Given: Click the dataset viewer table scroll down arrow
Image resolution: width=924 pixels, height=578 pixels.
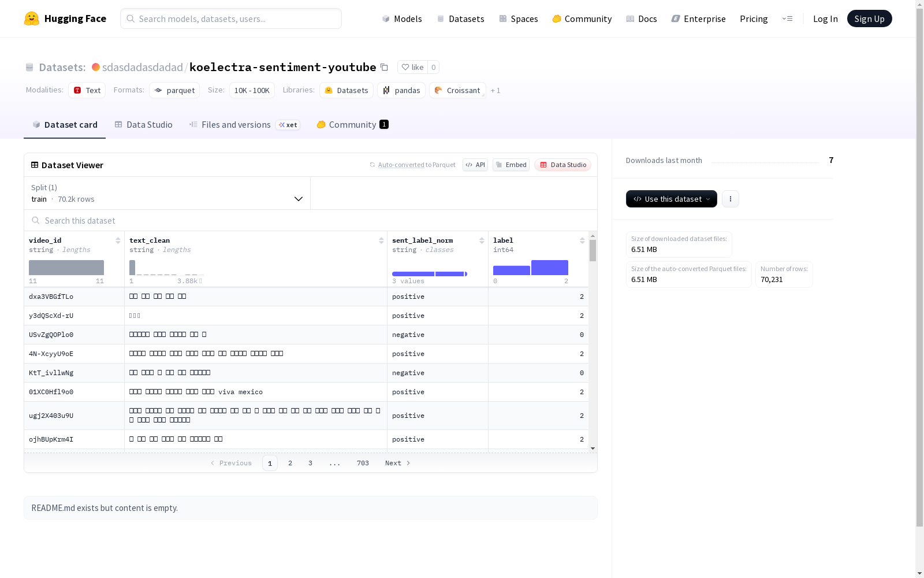Looking at the screenshot, I should (593, 449).
